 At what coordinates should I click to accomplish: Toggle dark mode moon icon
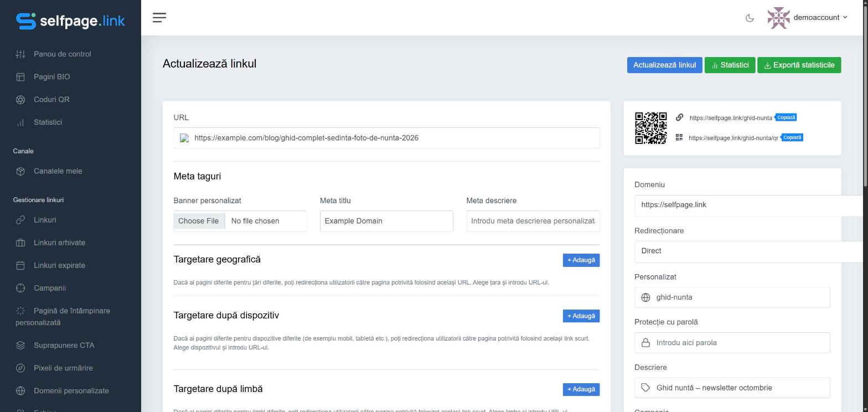tap(750, 18)
